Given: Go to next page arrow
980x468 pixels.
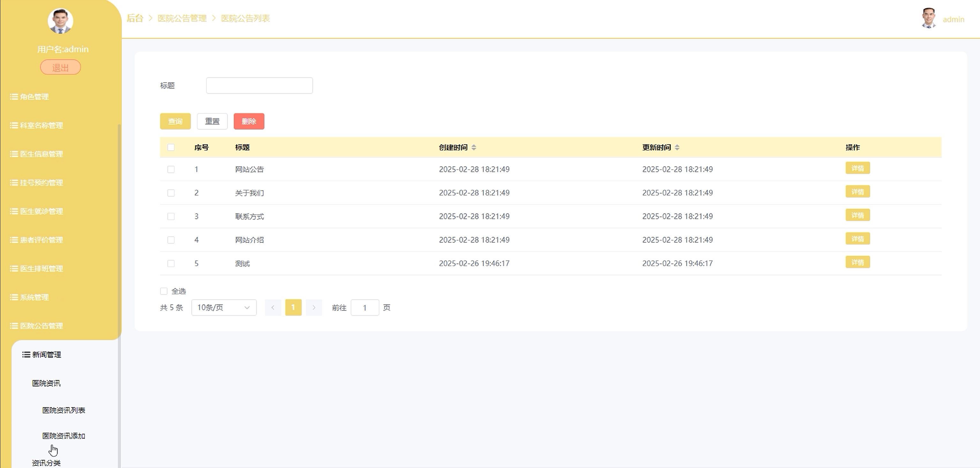Looking at the screenshot, I should pyautogui.click(x=314, y=307).
